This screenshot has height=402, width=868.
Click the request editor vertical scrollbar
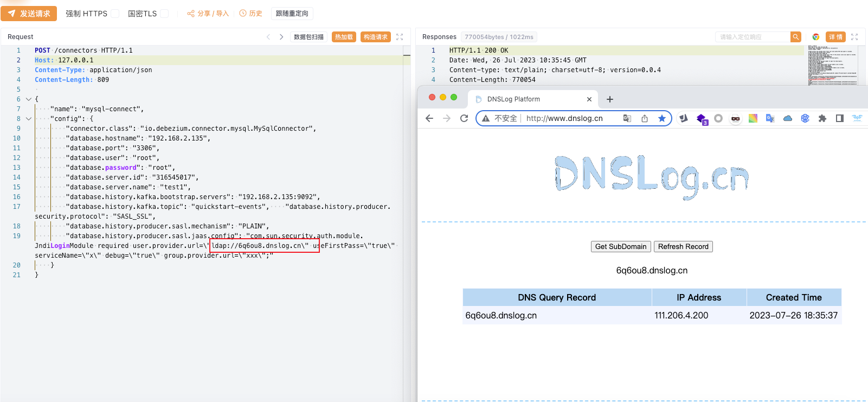pos(407,223)
